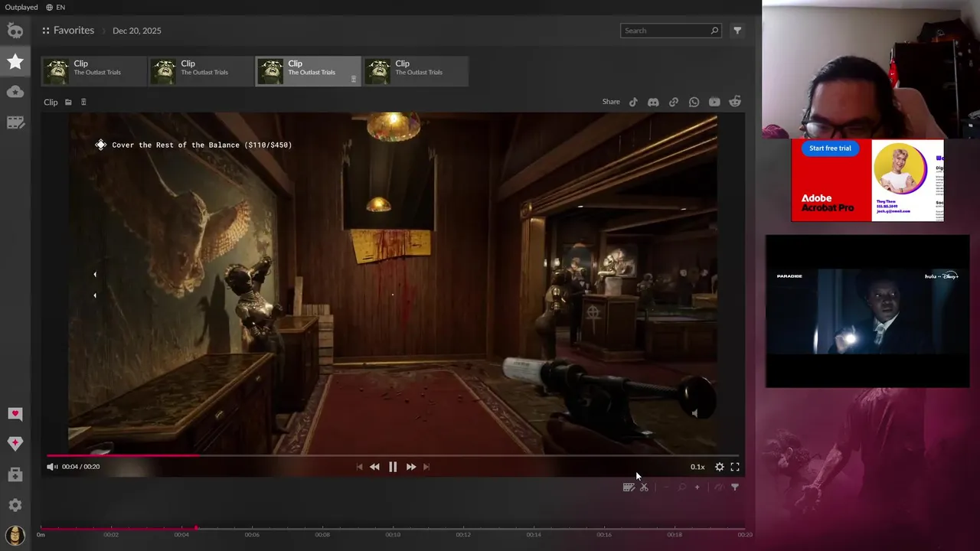The image size is (980, 551).
Task: Click the Favorites view grid icon
Action: point(46,31)
